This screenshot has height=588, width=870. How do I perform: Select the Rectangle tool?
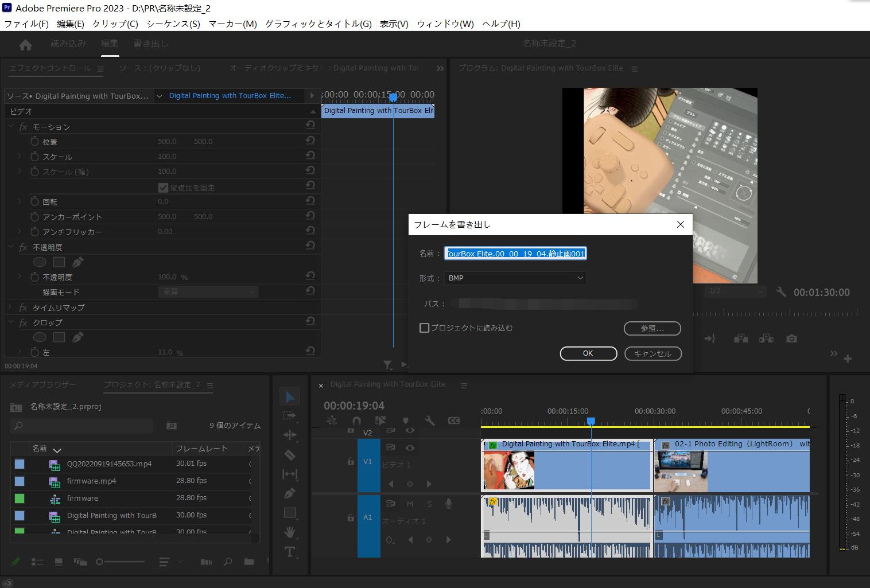pyautogui.click(x=290, y=513)
